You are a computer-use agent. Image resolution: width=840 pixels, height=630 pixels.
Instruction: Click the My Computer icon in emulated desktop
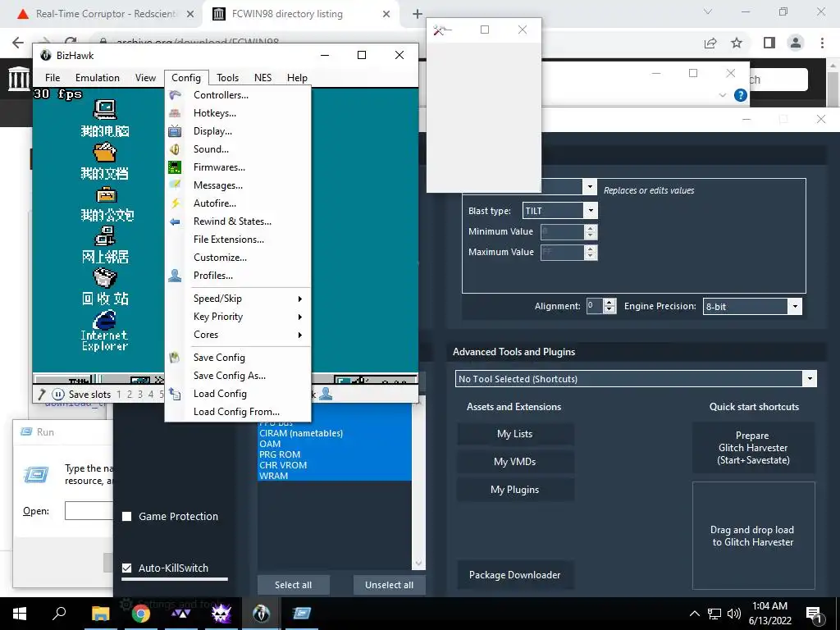click(x=105, y=110)
